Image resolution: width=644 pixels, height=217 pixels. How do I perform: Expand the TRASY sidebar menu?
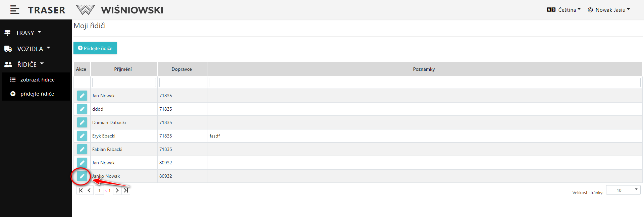coord(23,33)
